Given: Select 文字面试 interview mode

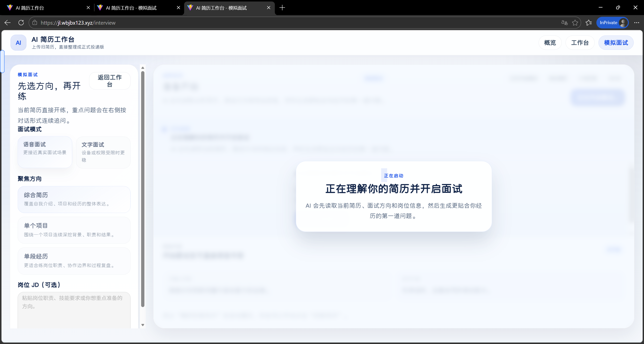Looking at the screenshot, I should pyautogui.click(x=103, y=152).
